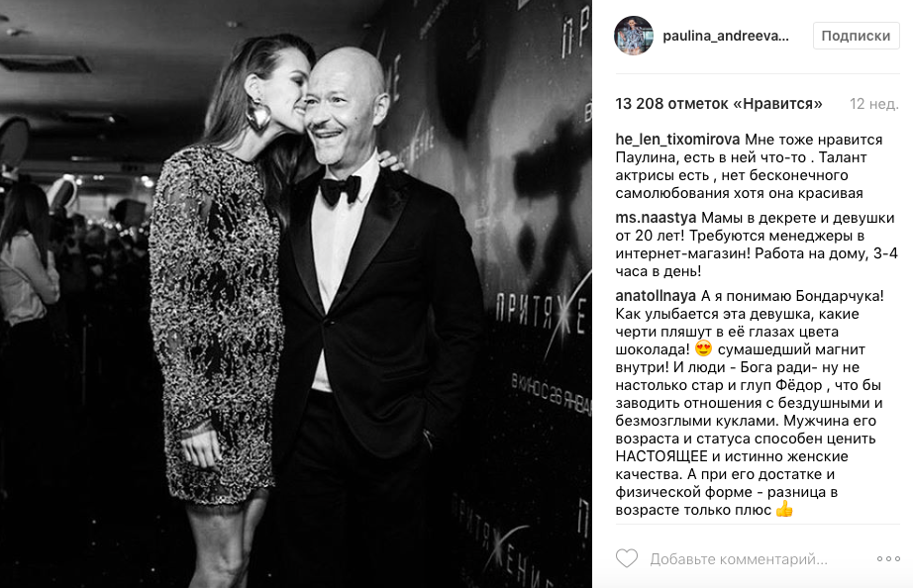This screenshot has width=913, height=588.
Task: Open the 12 нед. post timestamp
Action: click(874, 104)
